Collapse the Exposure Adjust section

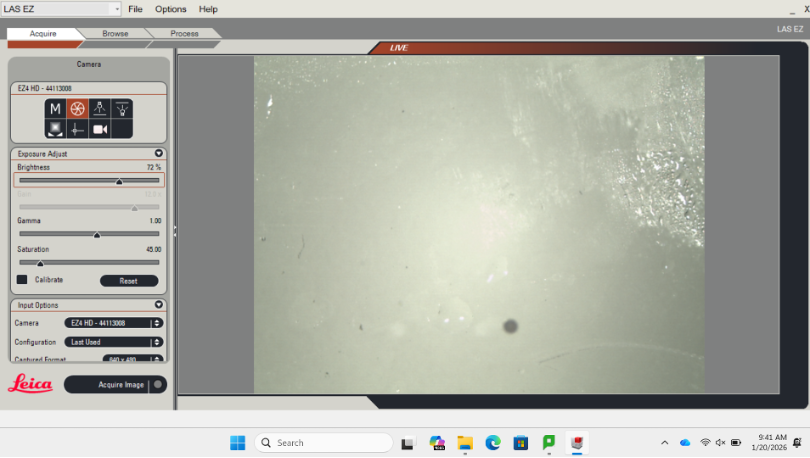tap(159, 153)
